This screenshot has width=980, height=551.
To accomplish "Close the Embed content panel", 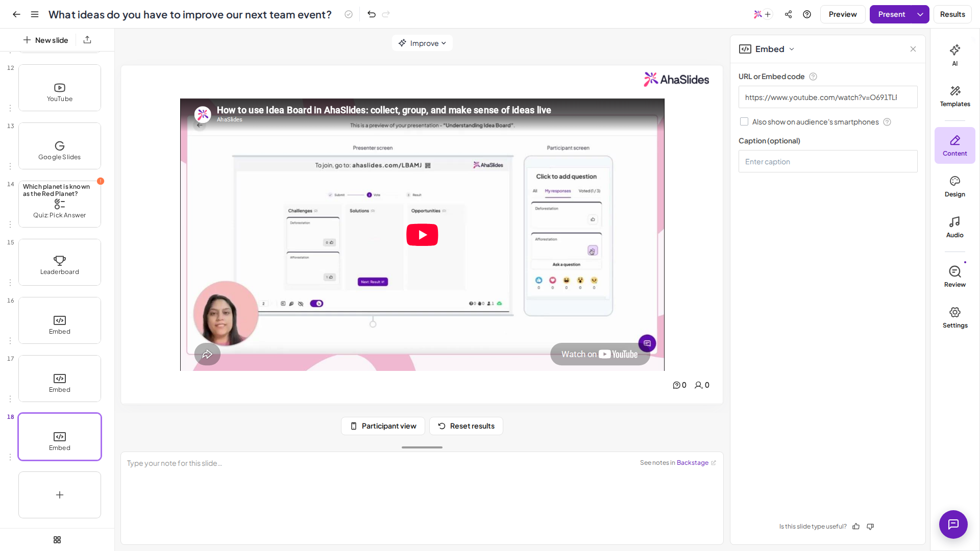I will (x=913, y=49).
